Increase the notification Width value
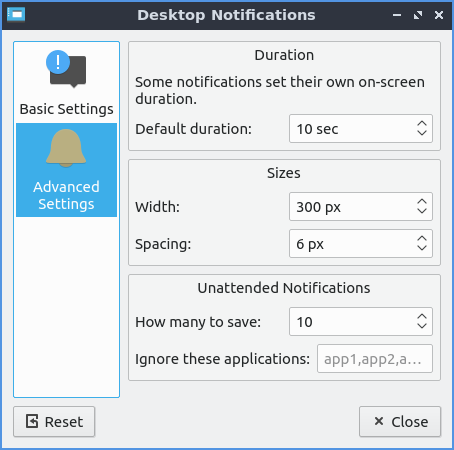Viewport: 454px width, 450px height. (x=422, y=202)
